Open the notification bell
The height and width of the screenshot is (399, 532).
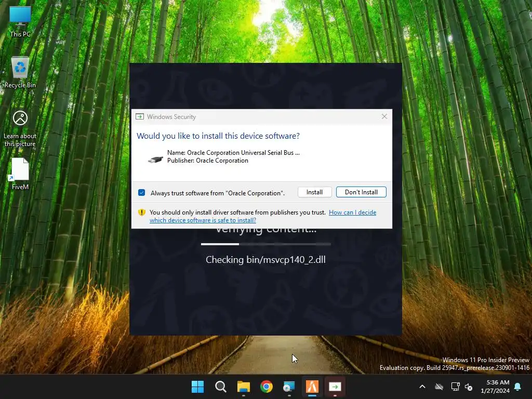pos(518,387)
